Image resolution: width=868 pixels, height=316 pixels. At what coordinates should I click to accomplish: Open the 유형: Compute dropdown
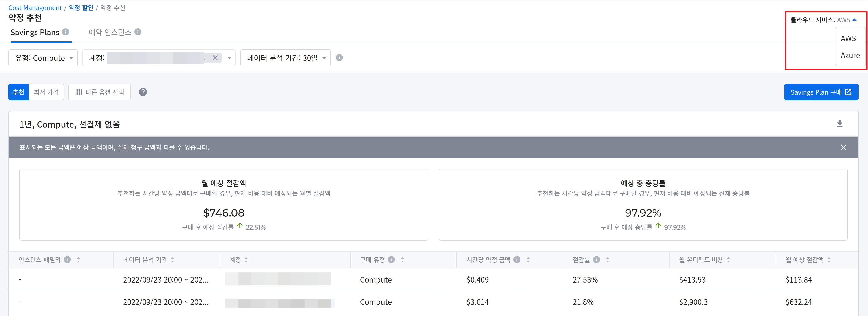point(43,58)
